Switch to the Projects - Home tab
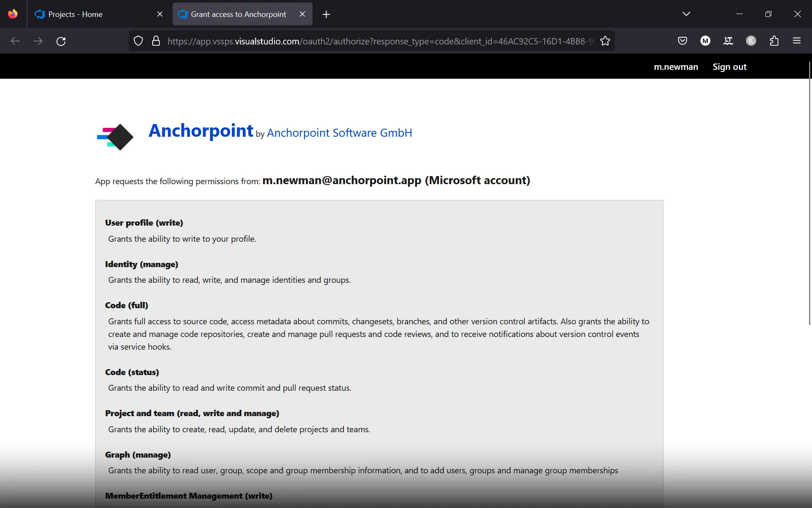The height and width of the screenshot is (508, 812). point(85,14)
